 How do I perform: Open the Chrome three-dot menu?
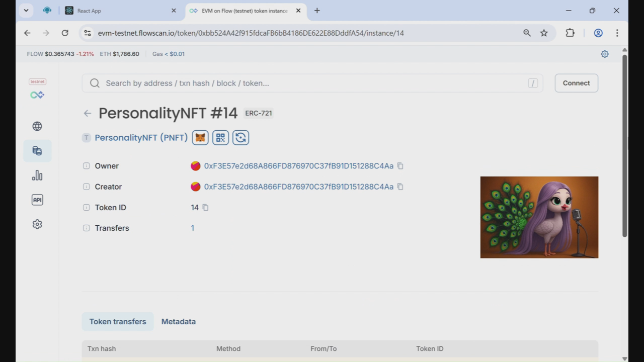(617, 33)
